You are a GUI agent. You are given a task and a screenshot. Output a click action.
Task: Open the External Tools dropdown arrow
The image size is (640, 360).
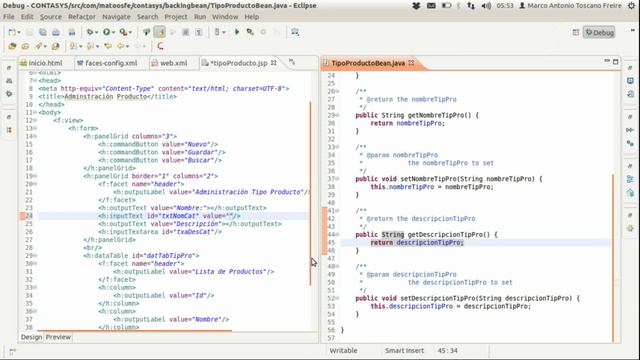130,33
